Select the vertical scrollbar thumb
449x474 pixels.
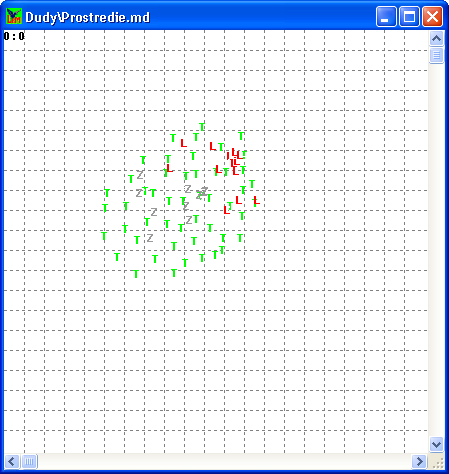436,55
